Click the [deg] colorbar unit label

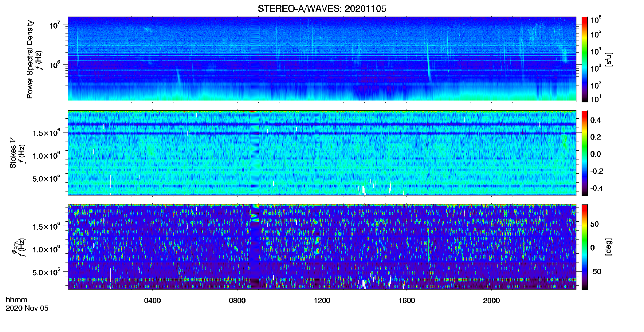point(609,247)
